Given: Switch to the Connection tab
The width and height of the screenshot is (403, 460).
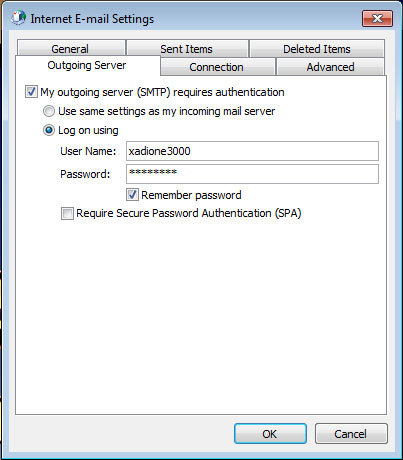Looking at the screenshot, I should (x=217, y=67).
